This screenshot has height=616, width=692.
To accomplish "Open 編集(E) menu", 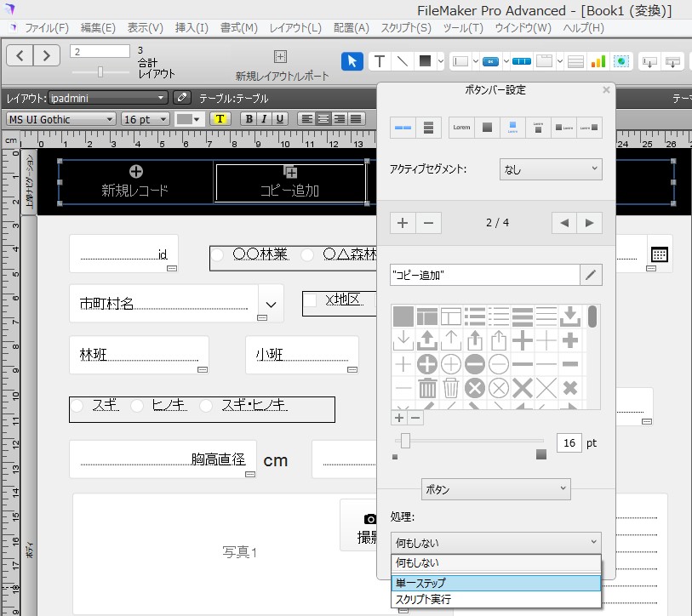I will [98, 28].
